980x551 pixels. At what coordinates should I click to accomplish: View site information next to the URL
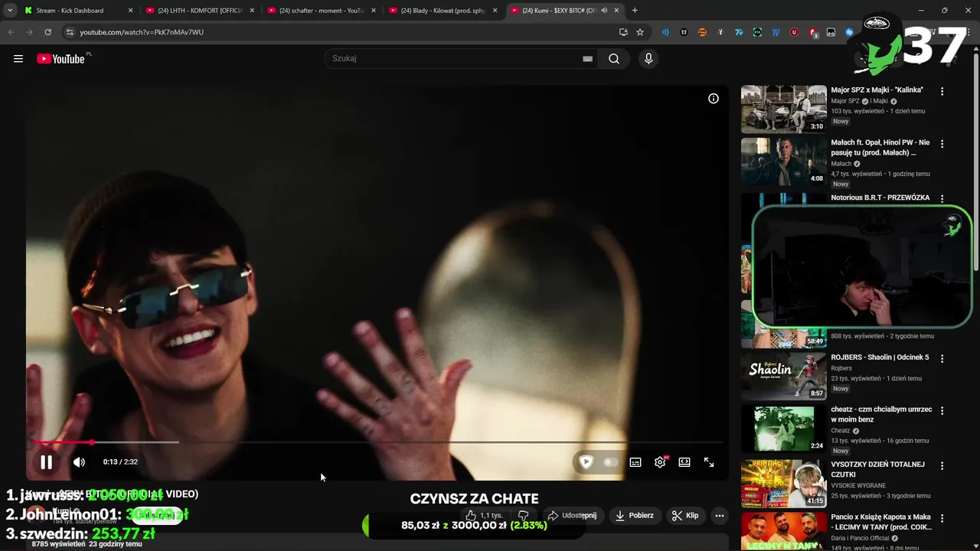point(70,32)
